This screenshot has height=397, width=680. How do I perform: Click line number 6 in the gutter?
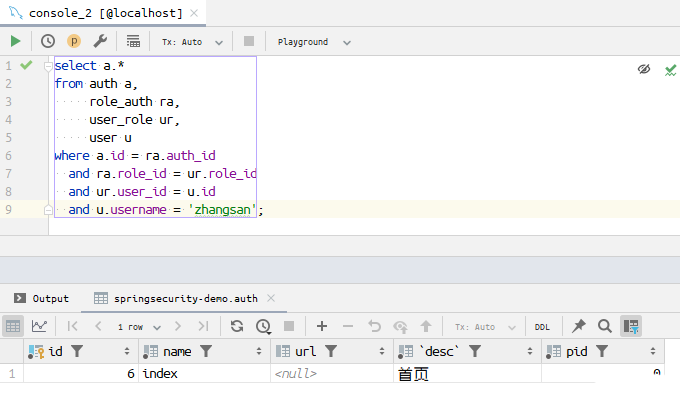point(8,156)
